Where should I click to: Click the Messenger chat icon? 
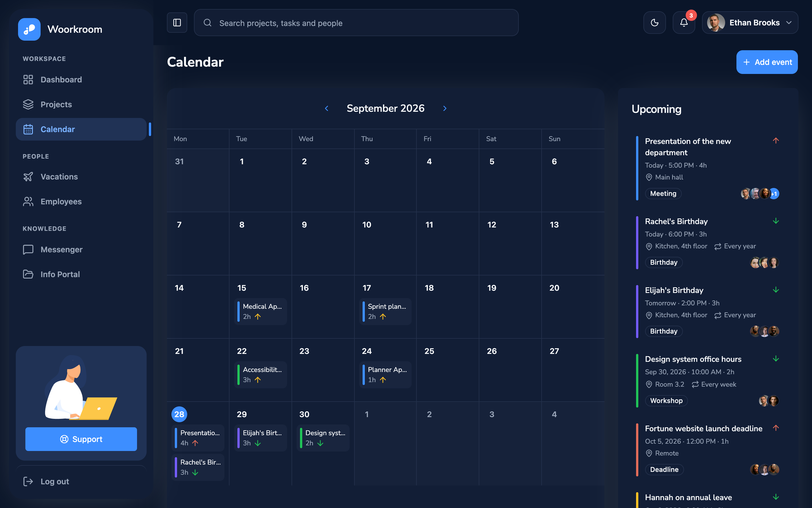point(28,250)
